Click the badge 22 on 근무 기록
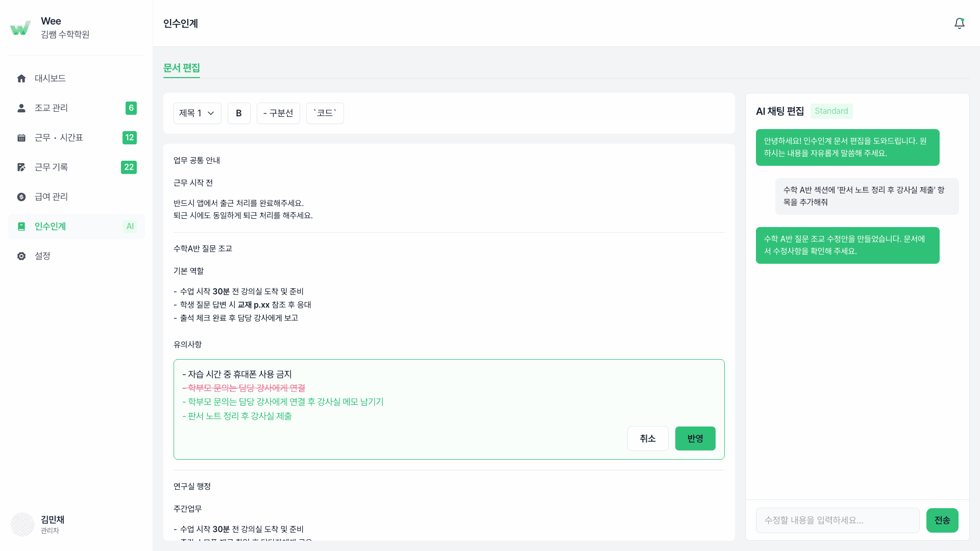The width and height of the screenshot is (980, 551). pyautogui.click(x=129, y=167)
